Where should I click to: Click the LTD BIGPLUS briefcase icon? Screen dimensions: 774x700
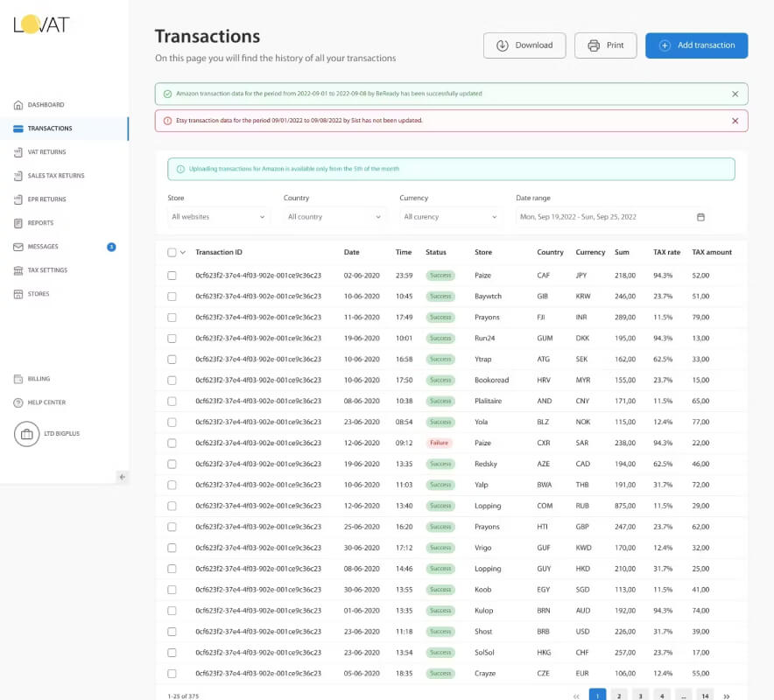tap(26, 434)
